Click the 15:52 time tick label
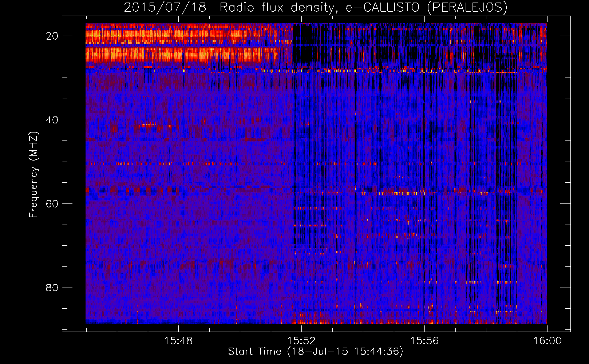This screenshot has height=364, width=589. point(301,341)
